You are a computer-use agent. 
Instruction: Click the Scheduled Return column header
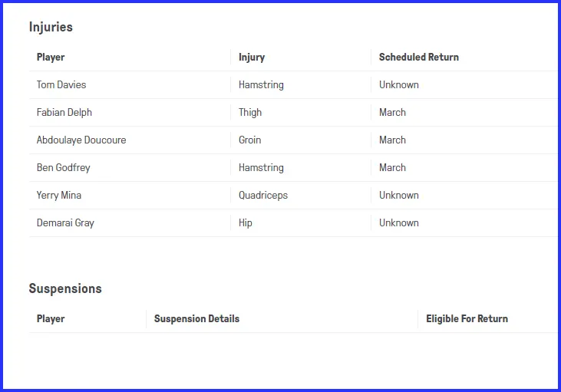point(419,58)
